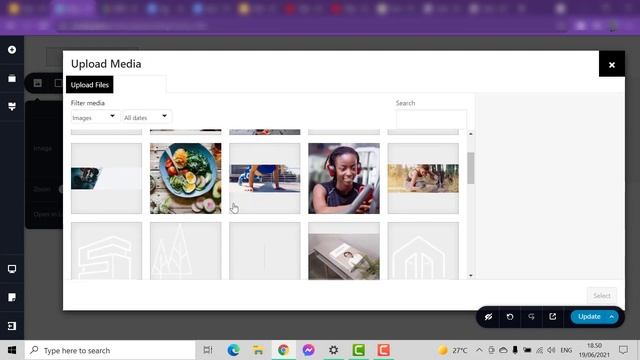Switch to the Upload Files tab
This screenshot has height=360, width=640.
[90, 85]
